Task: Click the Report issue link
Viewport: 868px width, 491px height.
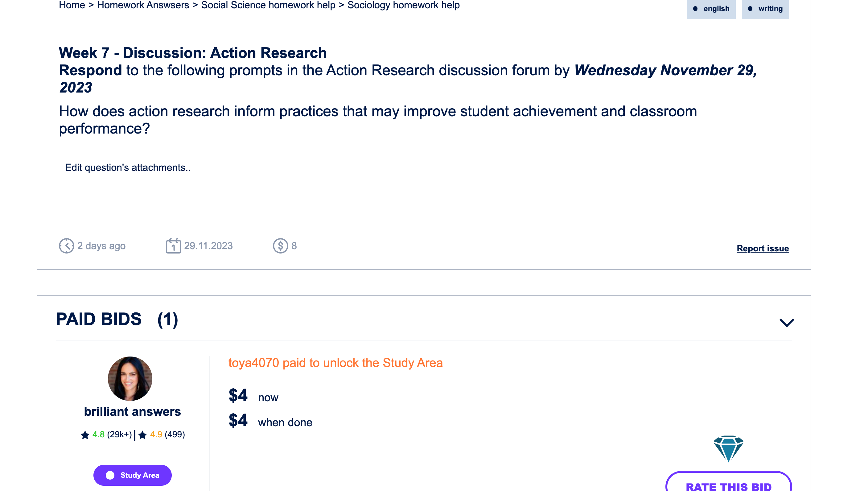Action: pyautogui.click(x=763, y=249)
